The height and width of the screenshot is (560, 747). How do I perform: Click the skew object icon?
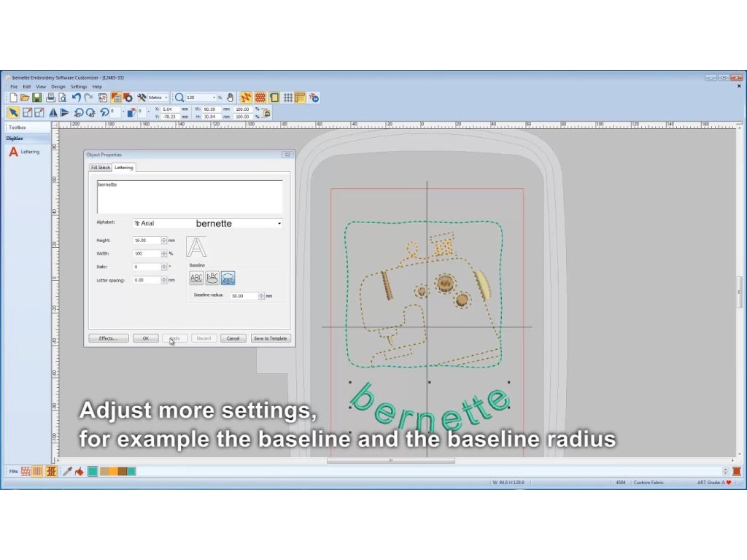tap(131, 112)
